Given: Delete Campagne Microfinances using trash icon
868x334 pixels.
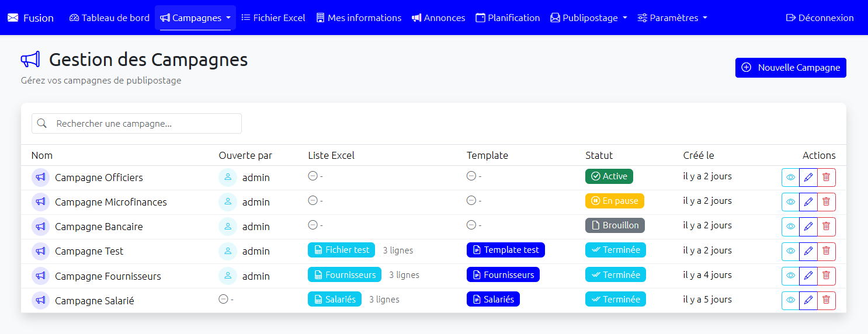Looking at the screenshot, I should tap(826, 202).
